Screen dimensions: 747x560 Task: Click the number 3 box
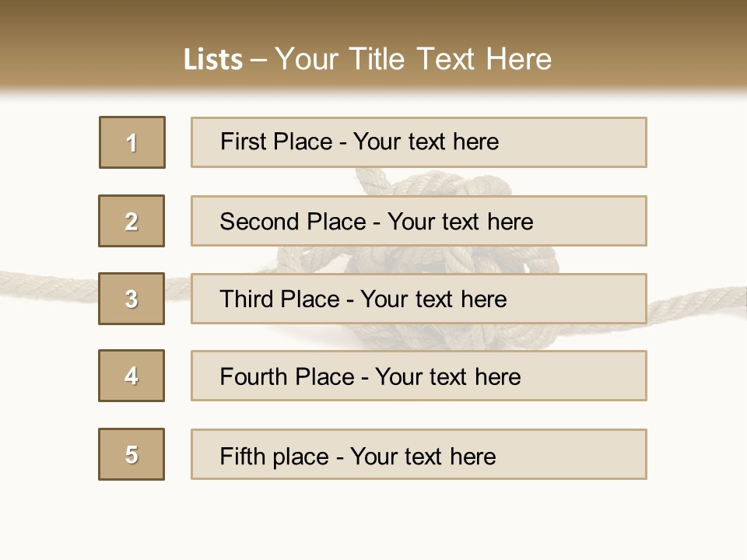tap(132, 299)
